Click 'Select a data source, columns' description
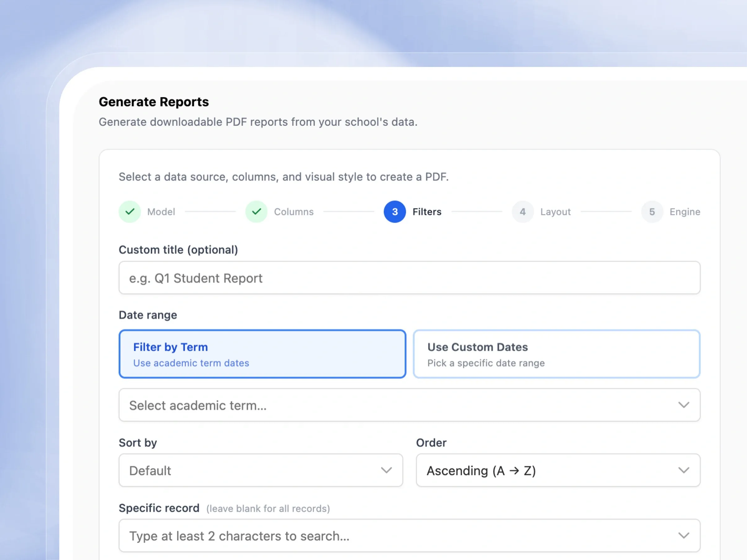Viewport: 747px width, 560px height. click(x=284, y=177)
